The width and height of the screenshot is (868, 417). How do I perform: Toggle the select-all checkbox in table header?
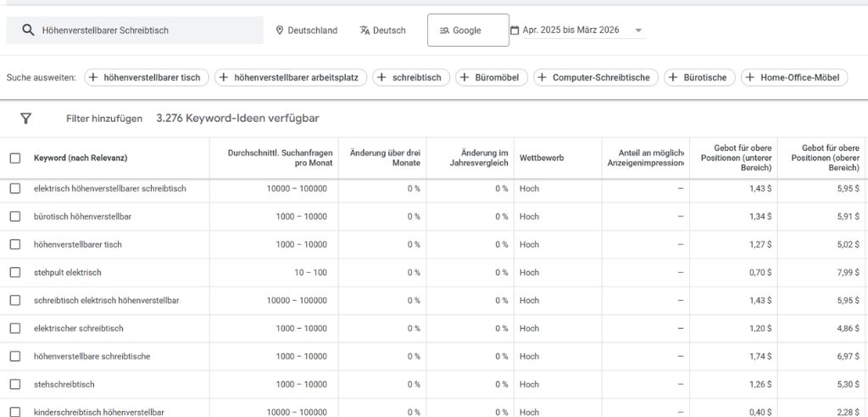pos(15,158)
